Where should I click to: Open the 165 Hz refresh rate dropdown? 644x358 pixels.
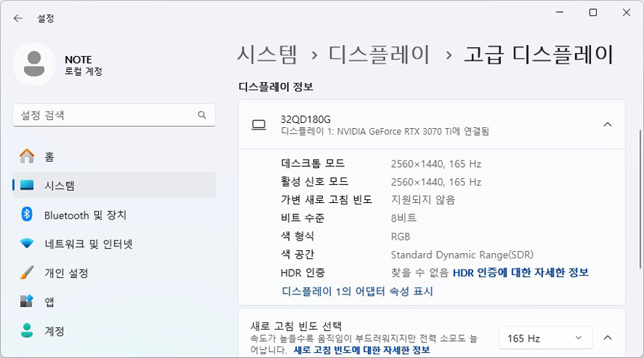point(545,339)
